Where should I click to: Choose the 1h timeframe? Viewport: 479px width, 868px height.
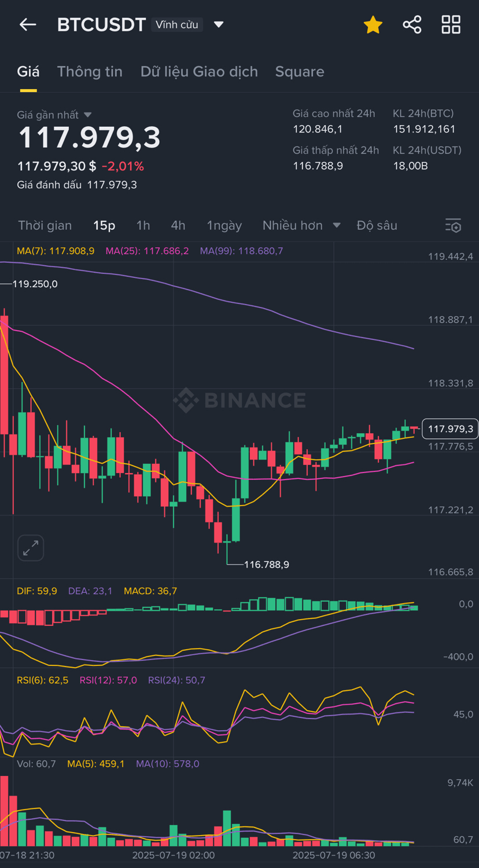pos(143,225)
